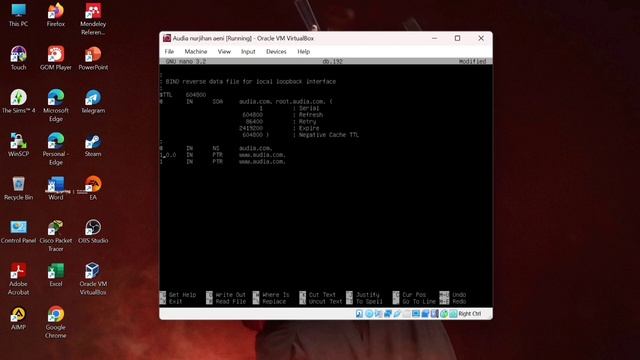
Task: Click the '; Retry' value line
Action: [281, 121]
